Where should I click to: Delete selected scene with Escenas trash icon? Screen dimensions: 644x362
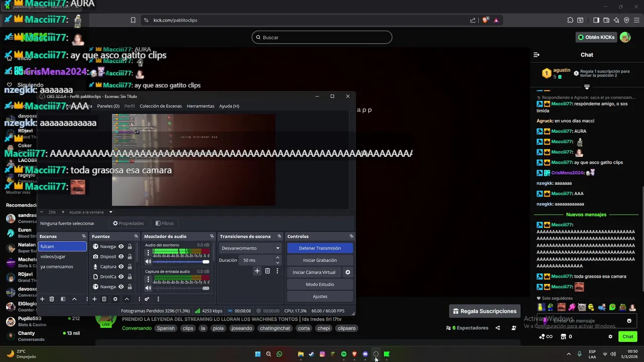52,299
